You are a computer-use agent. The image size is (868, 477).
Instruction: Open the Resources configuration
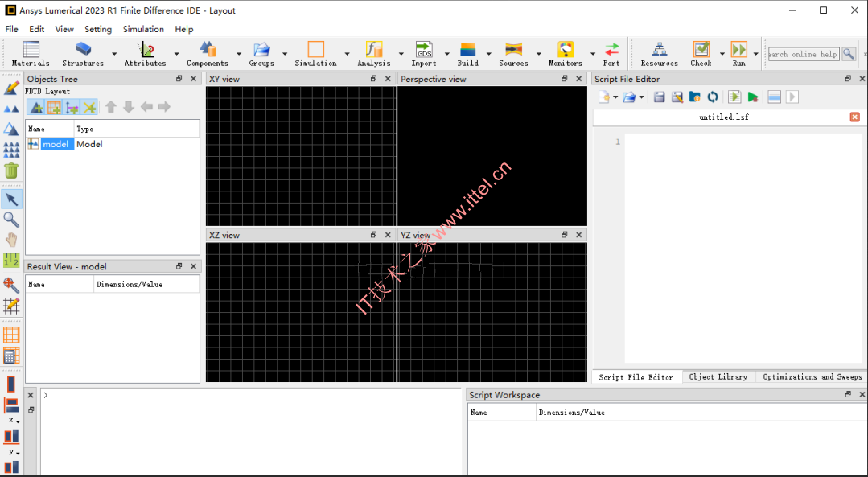660,54
